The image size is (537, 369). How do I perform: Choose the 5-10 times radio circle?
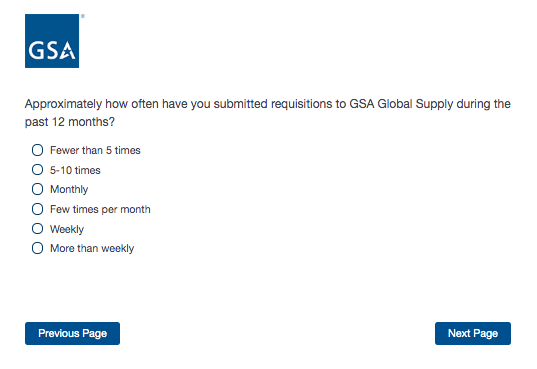click(x=37, y=170)
